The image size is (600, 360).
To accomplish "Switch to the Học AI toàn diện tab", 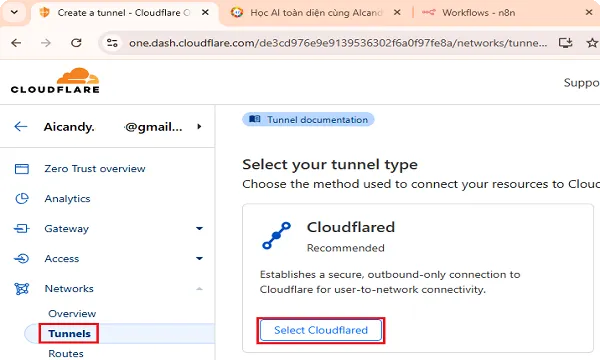I will point(316,13).
